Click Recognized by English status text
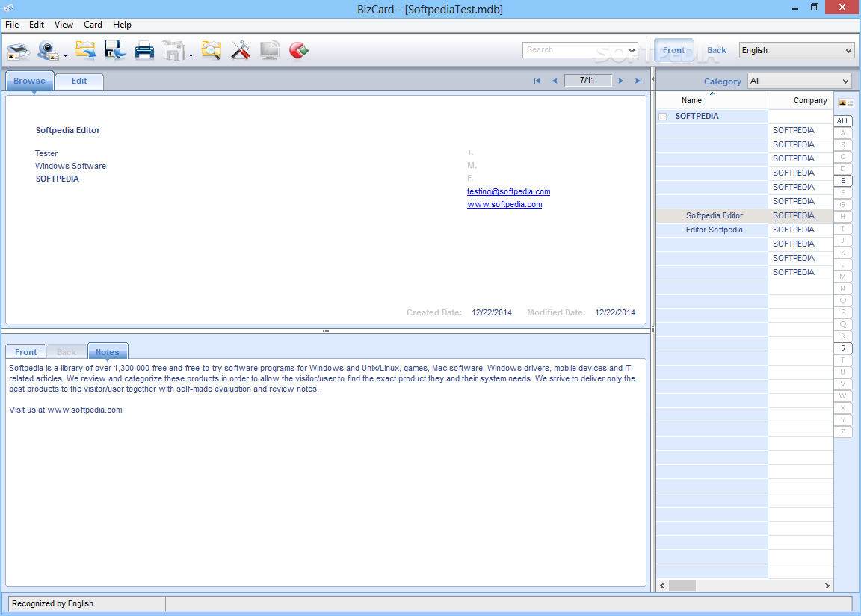The width and height of the screenshot is (861, 616). click(53, 603)
